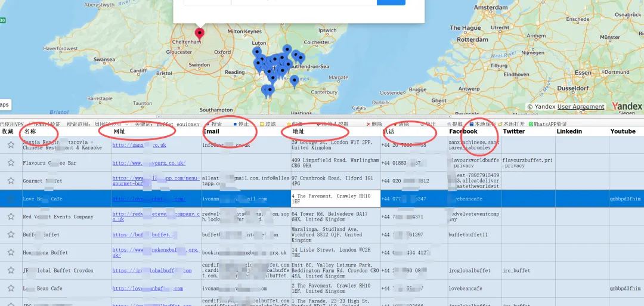Click the 决策人挖掘 decision-maker mining button

pyautogui.click(x=332, y=123)
